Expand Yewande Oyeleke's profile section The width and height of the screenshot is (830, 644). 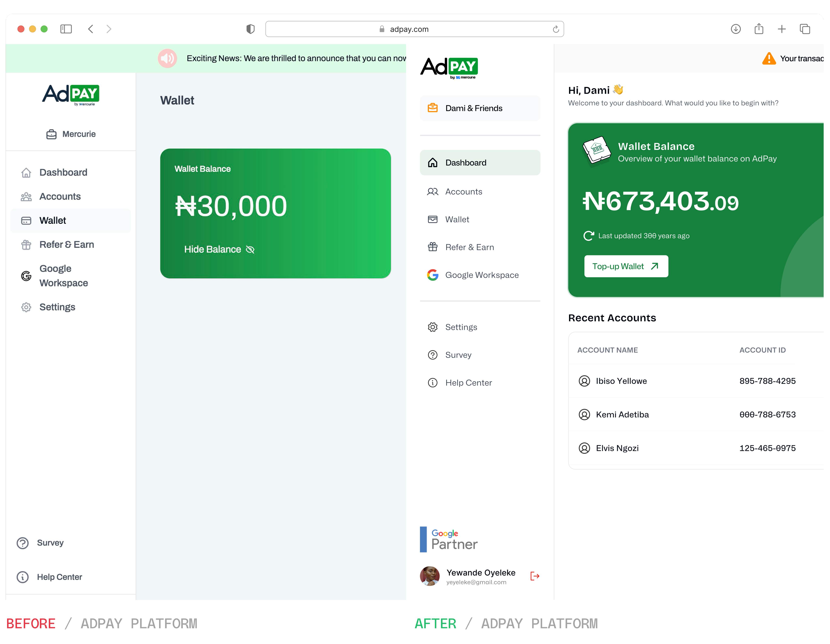click(x=480, y=576)
